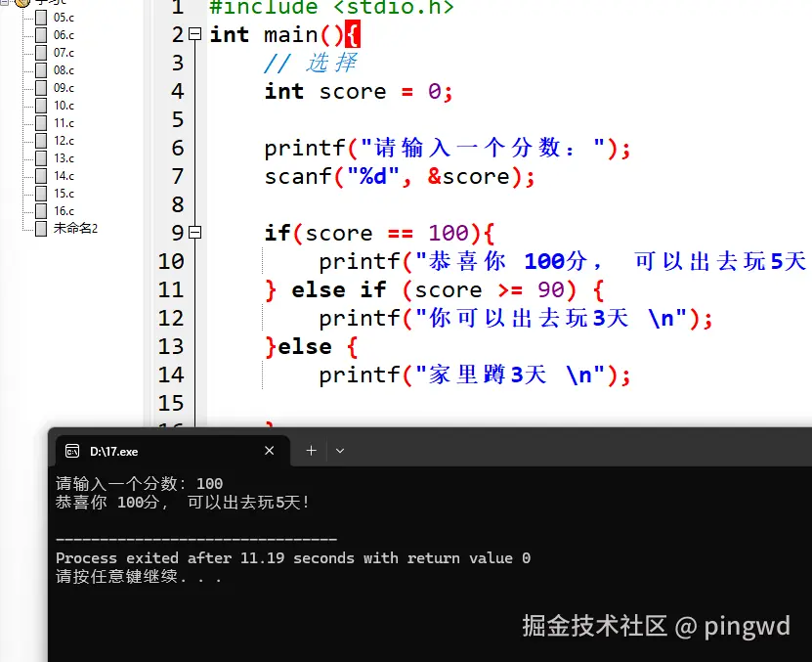Click the file icon beside 16.c

pos(41,211)
